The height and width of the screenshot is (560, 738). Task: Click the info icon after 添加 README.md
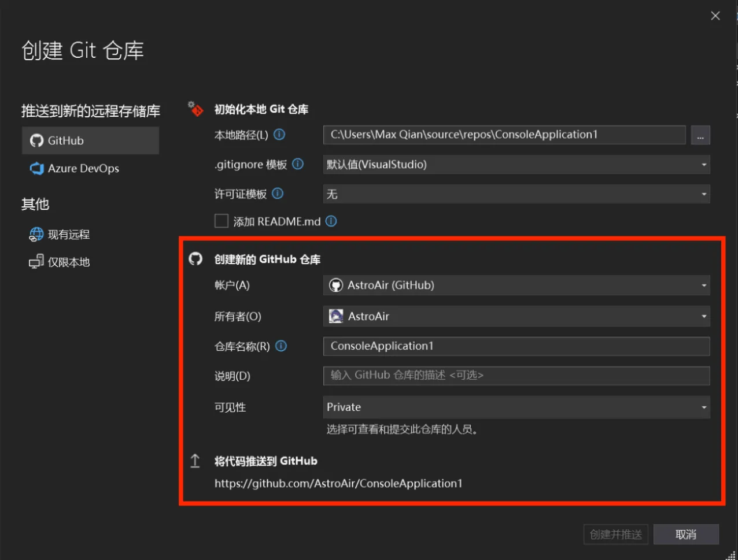tap(331, 221)
